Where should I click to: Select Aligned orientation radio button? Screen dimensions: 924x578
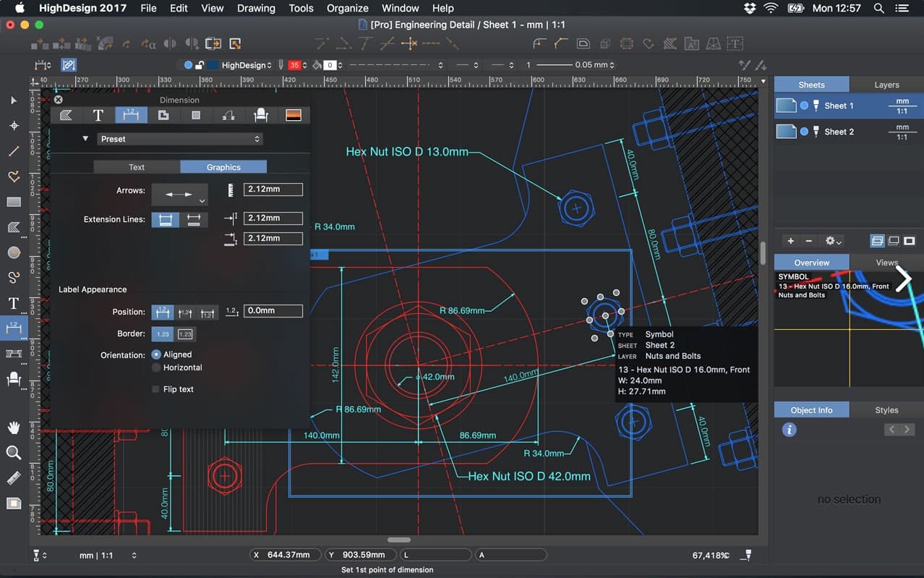pos(156,354)
